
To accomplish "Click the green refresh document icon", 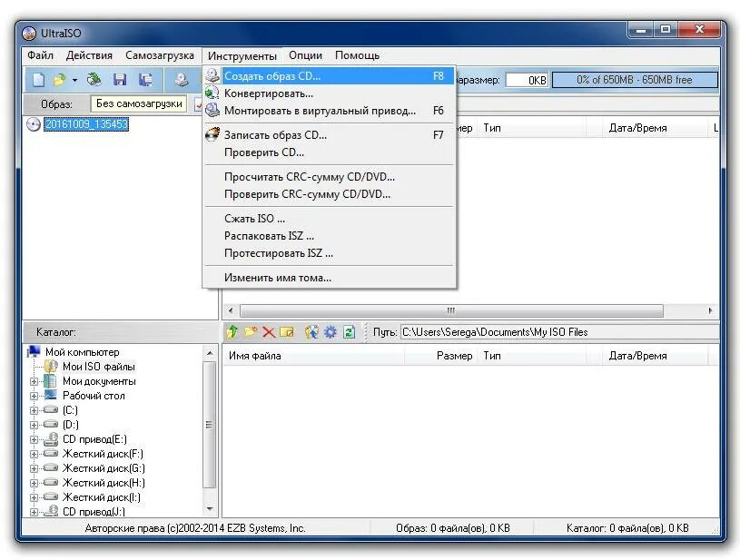I will click(349, 332).
